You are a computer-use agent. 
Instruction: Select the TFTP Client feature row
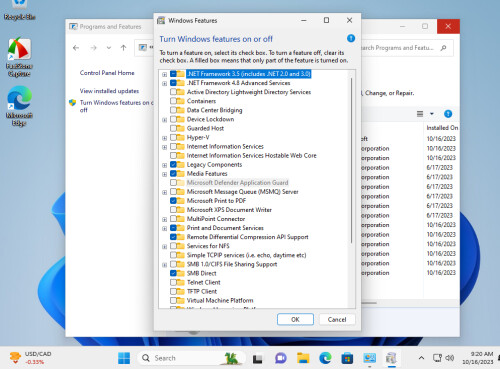[x=202, y=291]
